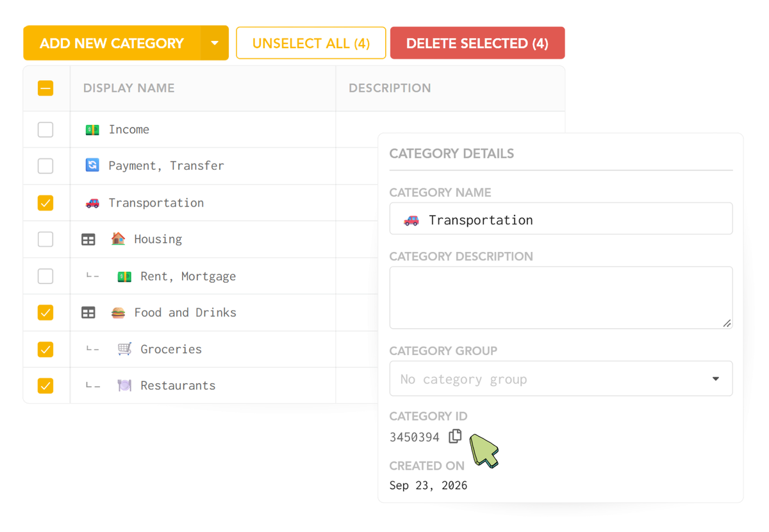Click the Income money emoji icon
Image resolution: width=769 pixels, height=532 pixels.
tap(92, 130)
